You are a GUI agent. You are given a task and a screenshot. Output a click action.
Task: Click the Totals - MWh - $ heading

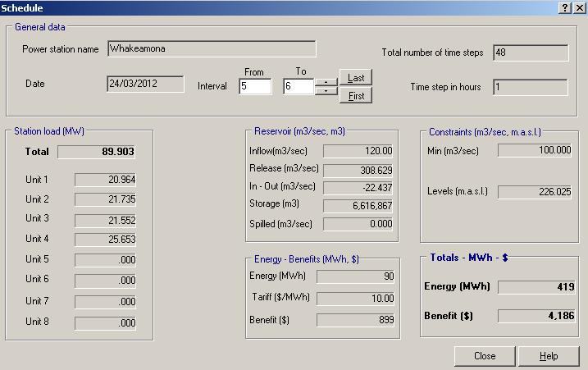(x=469, y=258)
